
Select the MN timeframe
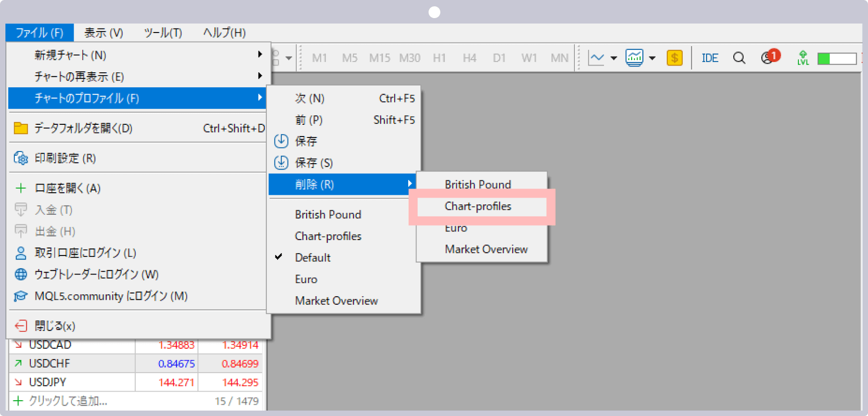559,58
